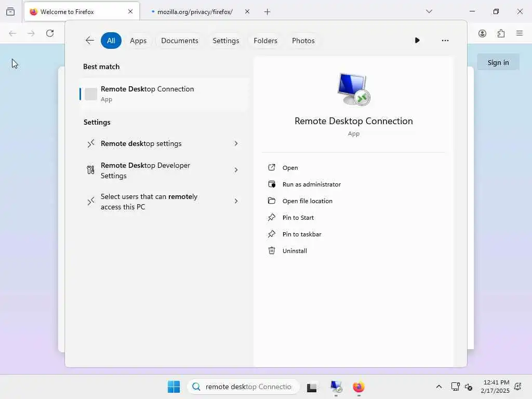Open the Firefox extensions puzzle icon
Viewport: 532px width, 399px height.
(501, 33)
